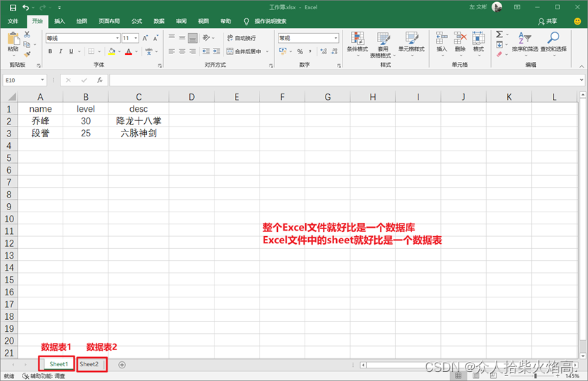Image resolution: width=588 pixels, height=381 pixels.
Task: Open 套用表格格式 table styles
Action: [383, 45]
